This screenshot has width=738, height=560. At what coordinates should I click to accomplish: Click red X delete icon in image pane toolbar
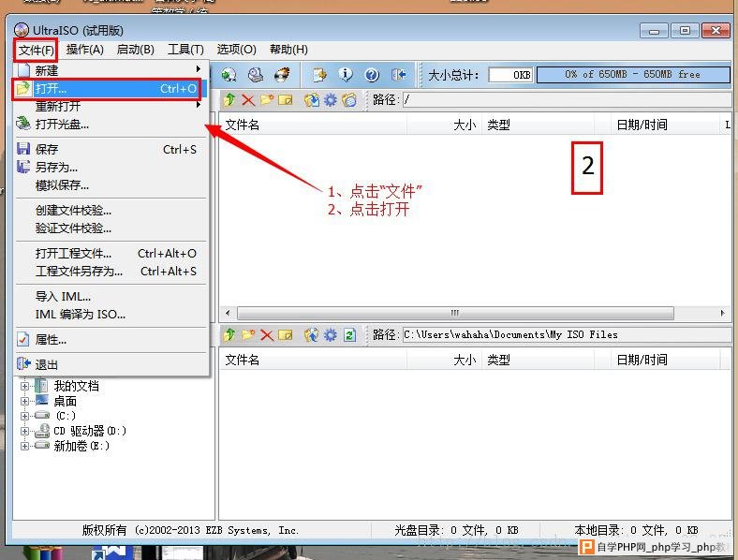click(248, 100)
